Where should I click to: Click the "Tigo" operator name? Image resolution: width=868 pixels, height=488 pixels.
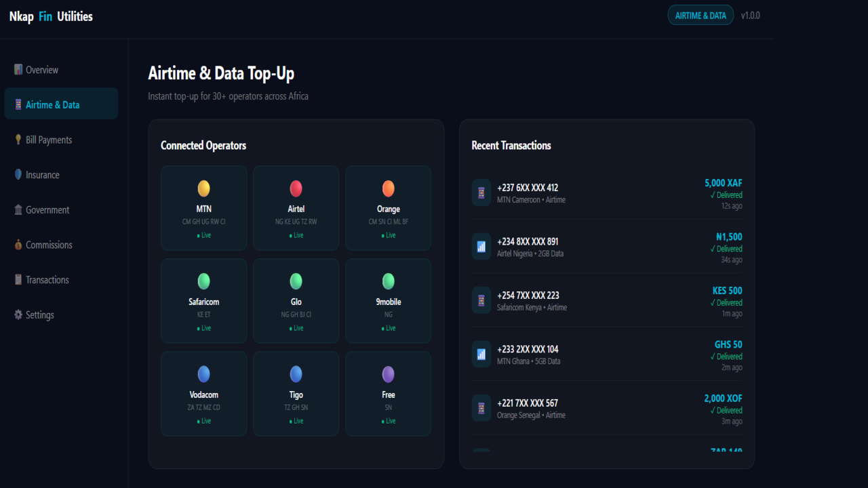point(296,394)
